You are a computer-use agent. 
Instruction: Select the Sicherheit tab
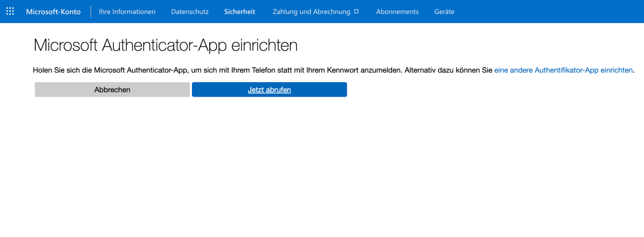point(239,11)
